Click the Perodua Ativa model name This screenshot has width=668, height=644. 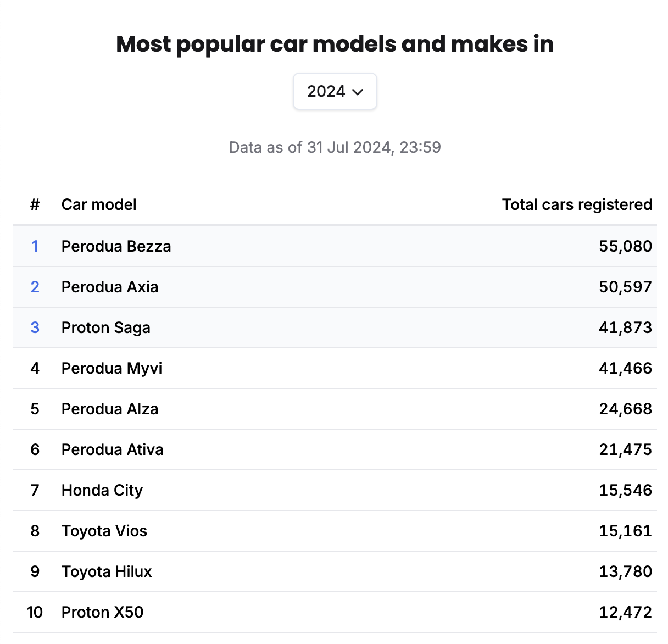[112, 449]
